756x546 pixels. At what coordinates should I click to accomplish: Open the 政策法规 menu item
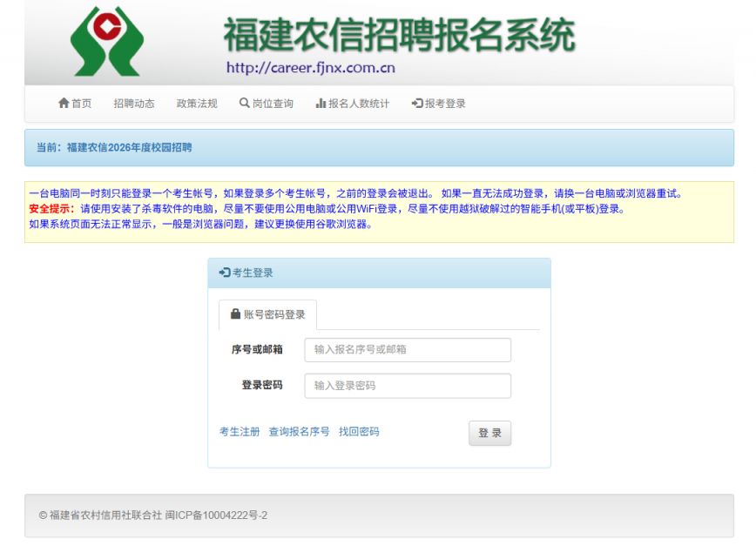pos(197,104)
